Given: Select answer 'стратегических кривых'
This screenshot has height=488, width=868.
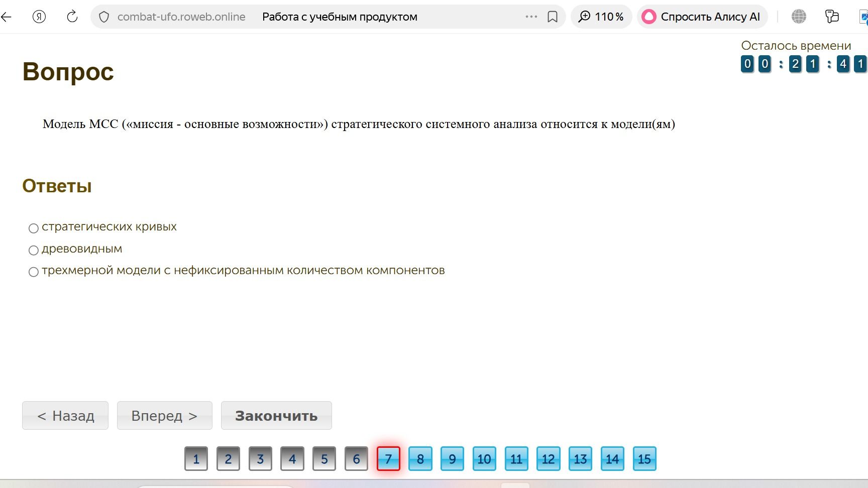Looking at the screenshot, I should 34,228.
